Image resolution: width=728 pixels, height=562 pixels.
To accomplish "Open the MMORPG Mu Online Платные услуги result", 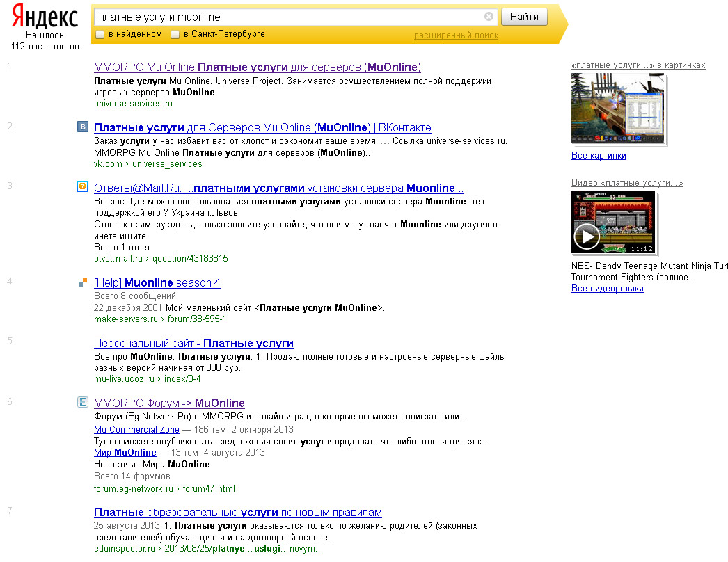I will coord(258,67).
